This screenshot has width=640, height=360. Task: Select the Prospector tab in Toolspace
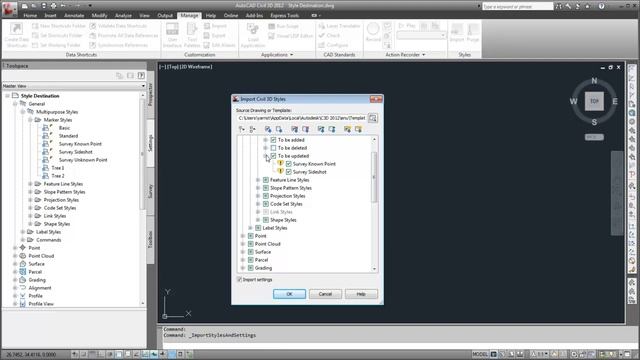pos(150,95)
